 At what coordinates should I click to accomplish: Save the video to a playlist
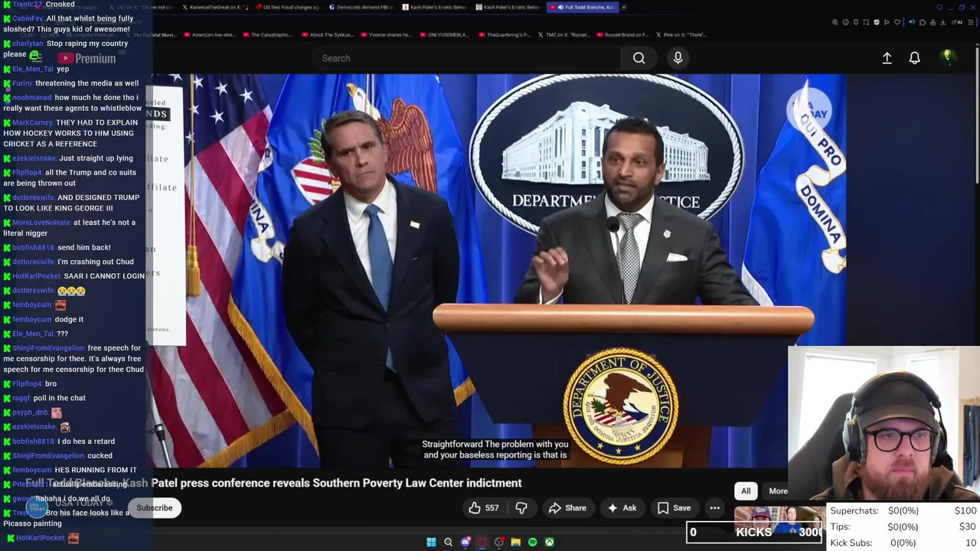674,507
